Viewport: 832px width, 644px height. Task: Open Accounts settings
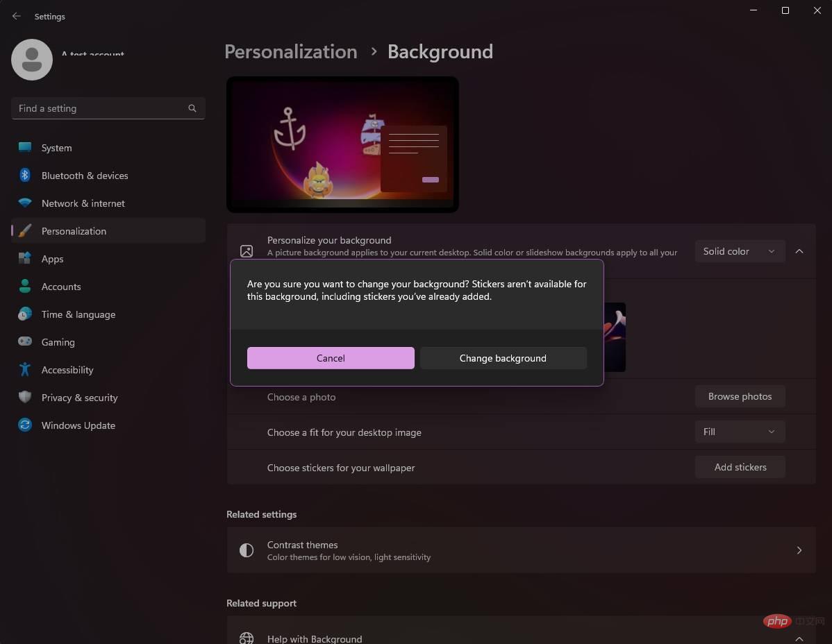108,286
